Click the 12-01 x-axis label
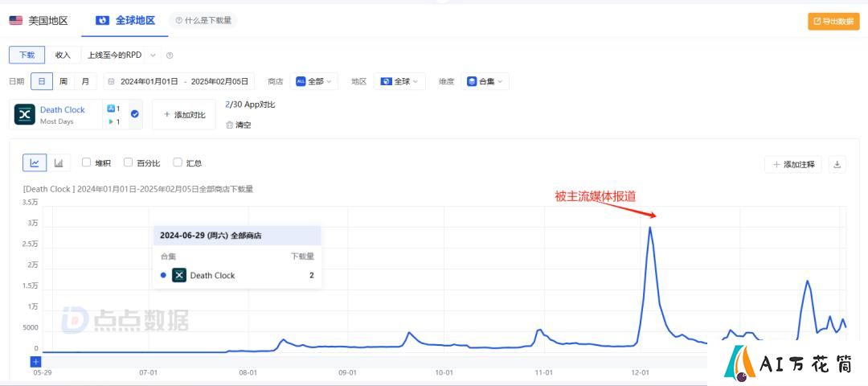This screenshot has height=386, width=868. pyautogui.click(x=641, y=373)
